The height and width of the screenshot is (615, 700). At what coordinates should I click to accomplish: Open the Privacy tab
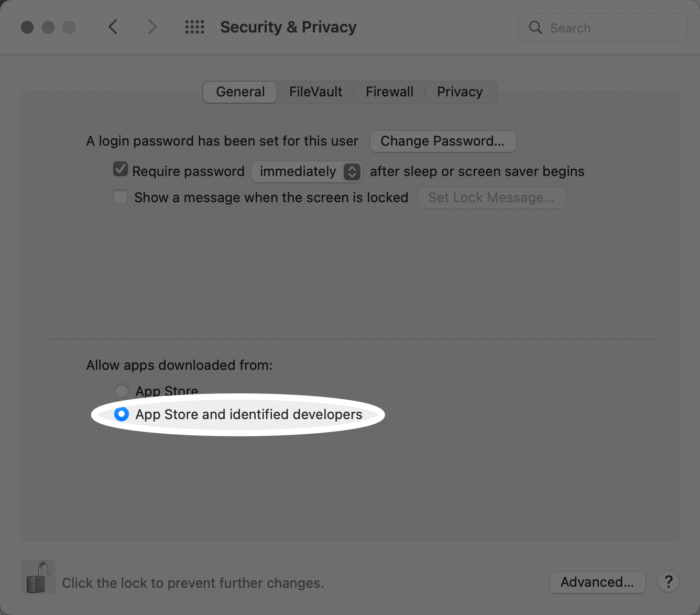[460, 92]
